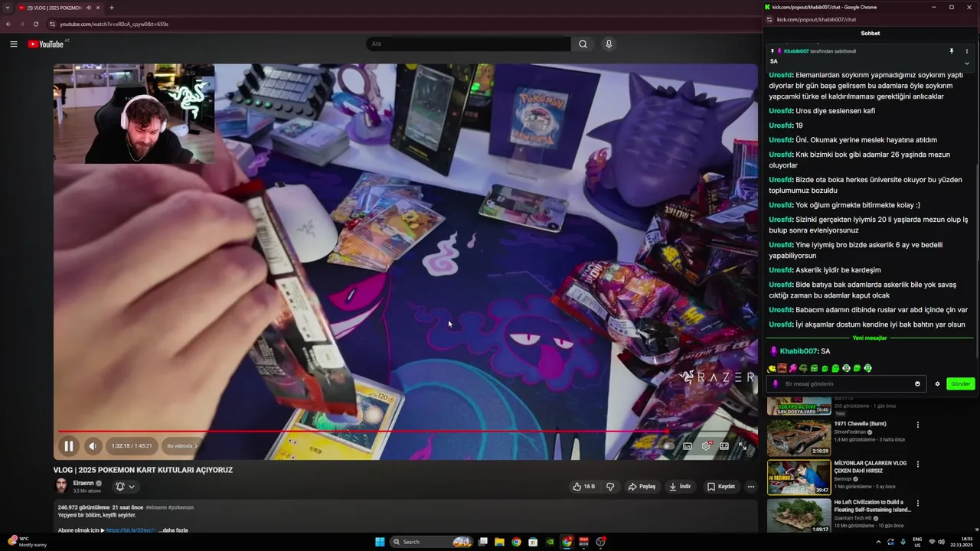Dislike the video with the thumbs-down icon
980x551 pixels.
click(x=610, y=486)
